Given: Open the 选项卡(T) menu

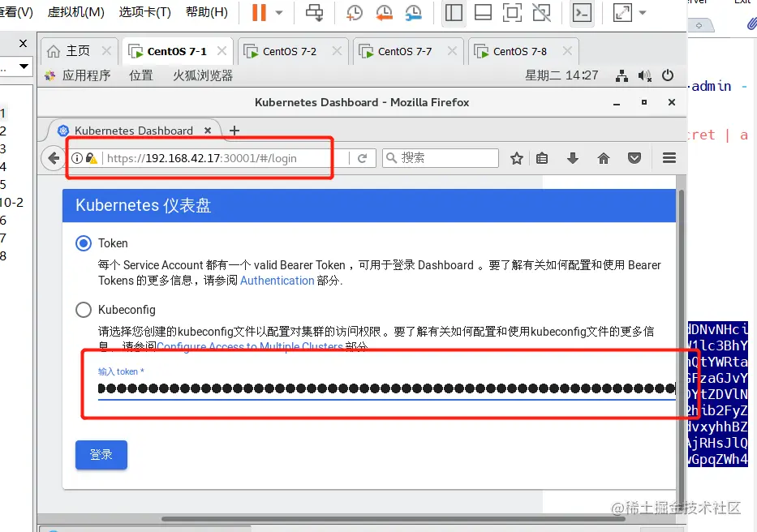Looking at the screenshot, I should (145, 12).
